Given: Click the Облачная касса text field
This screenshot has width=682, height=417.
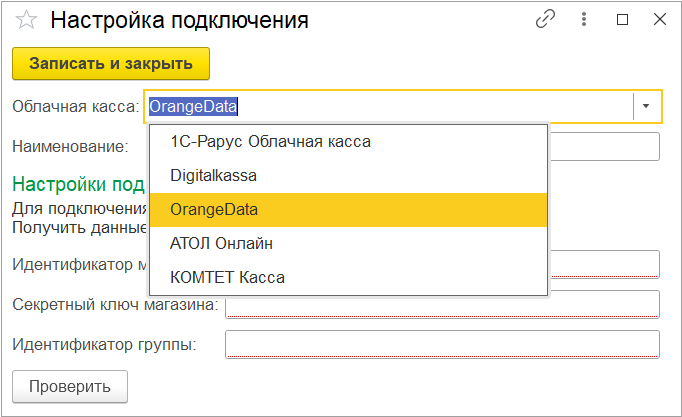Looking at the screenshot, I should [388, 105].
